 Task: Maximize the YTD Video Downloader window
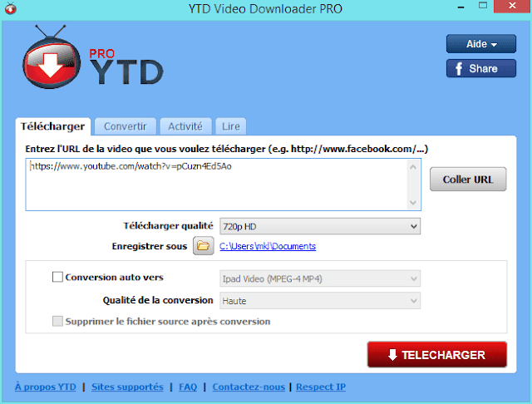point(483,6)
